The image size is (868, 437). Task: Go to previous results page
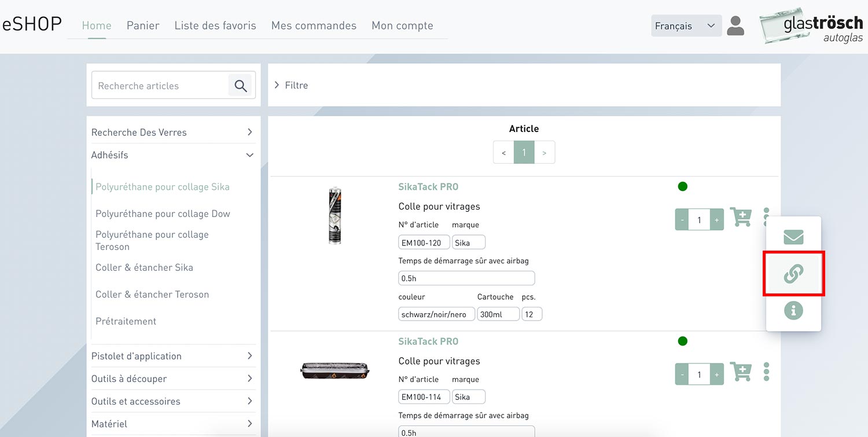pyautogui.click(x=503, y=152)
